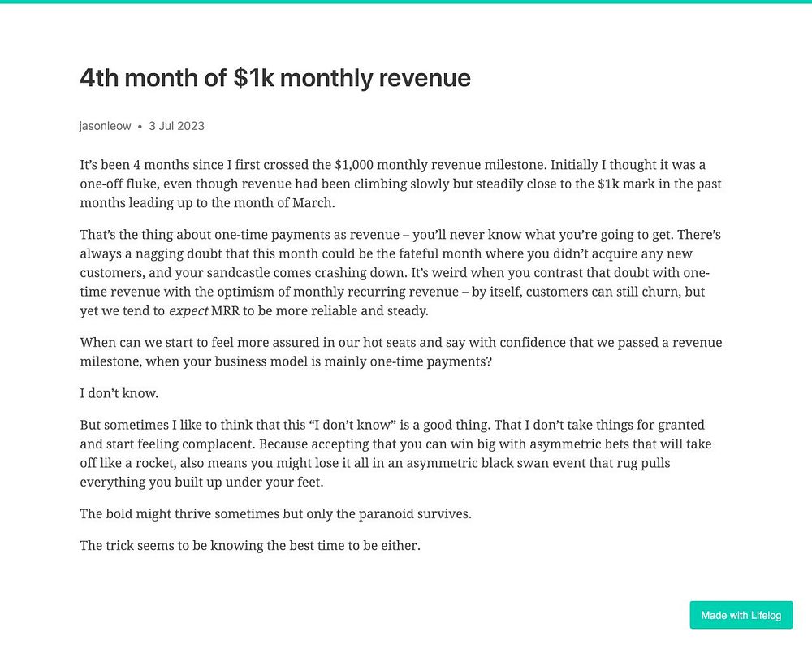This screenshot has height=645, width=812.
Task: Click the short line I don't know.
Action: [x=119, y=393]
